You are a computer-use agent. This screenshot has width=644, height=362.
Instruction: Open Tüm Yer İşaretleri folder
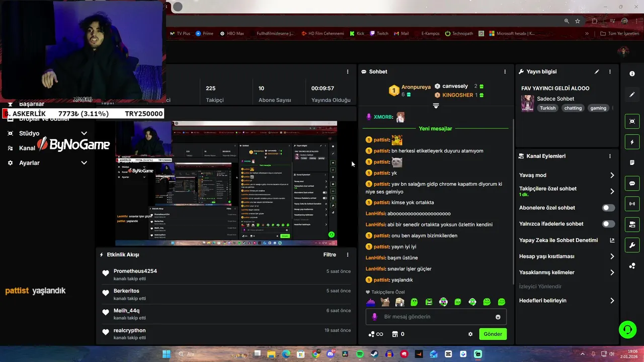[x=619, y=34]
